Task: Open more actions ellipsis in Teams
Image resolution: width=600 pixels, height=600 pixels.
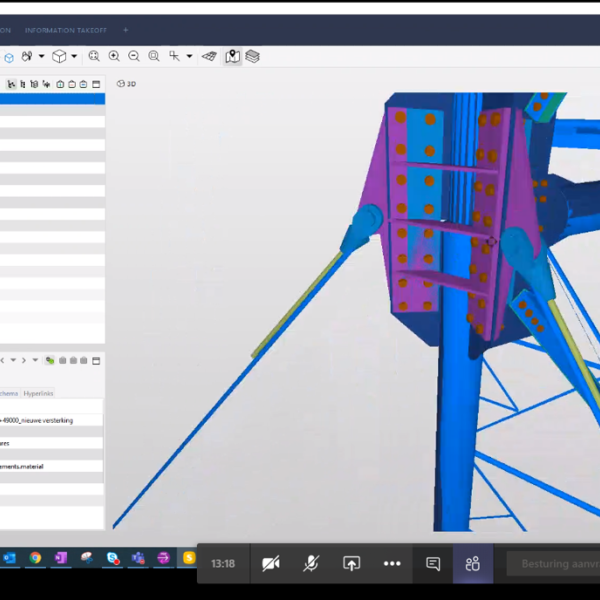Action: (392, 564)
